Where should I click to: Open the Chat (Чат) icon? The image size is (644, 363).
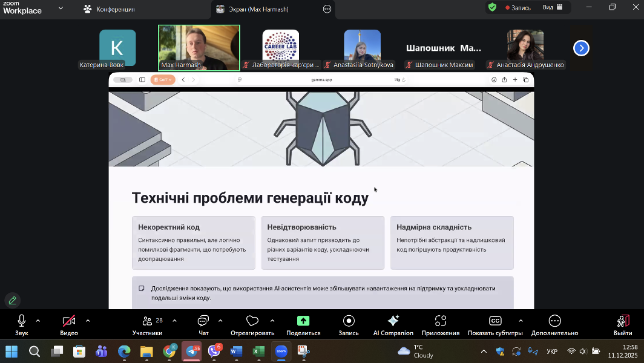203,321
